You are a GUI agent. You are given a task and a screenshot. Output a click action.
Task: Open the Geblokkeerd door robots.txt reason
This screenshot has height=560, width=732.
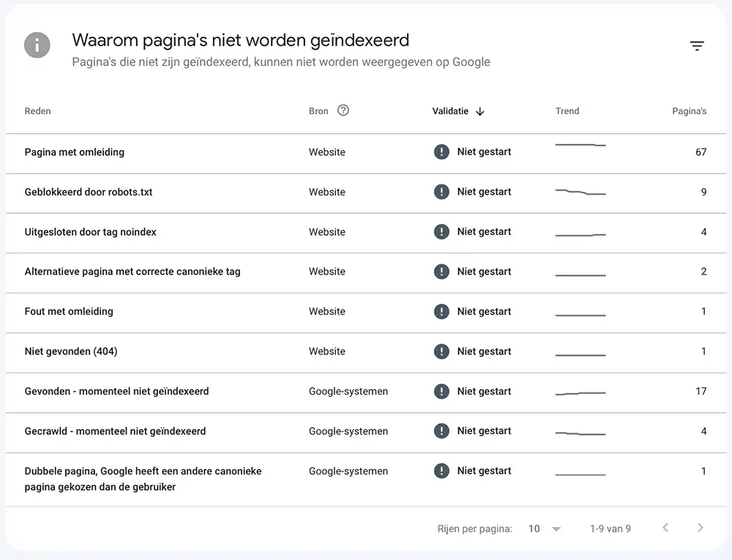(x=89, y=192)
